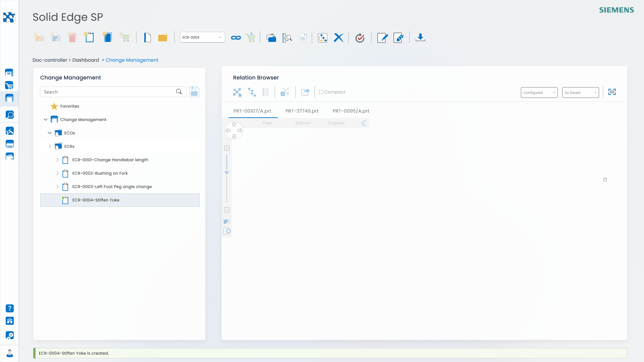644x362 pixels.
Task: Click the Solid Edge SP logo in the sidebar
Action: 9,17
